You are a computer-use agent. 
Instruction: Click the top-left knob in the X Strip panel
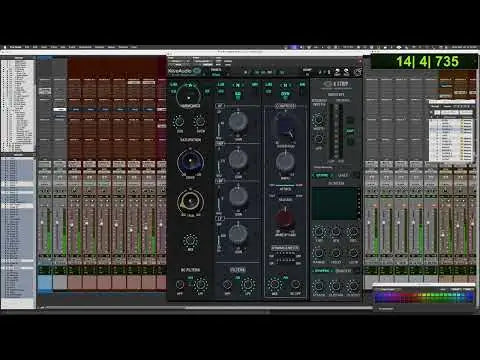pos(318,119)
